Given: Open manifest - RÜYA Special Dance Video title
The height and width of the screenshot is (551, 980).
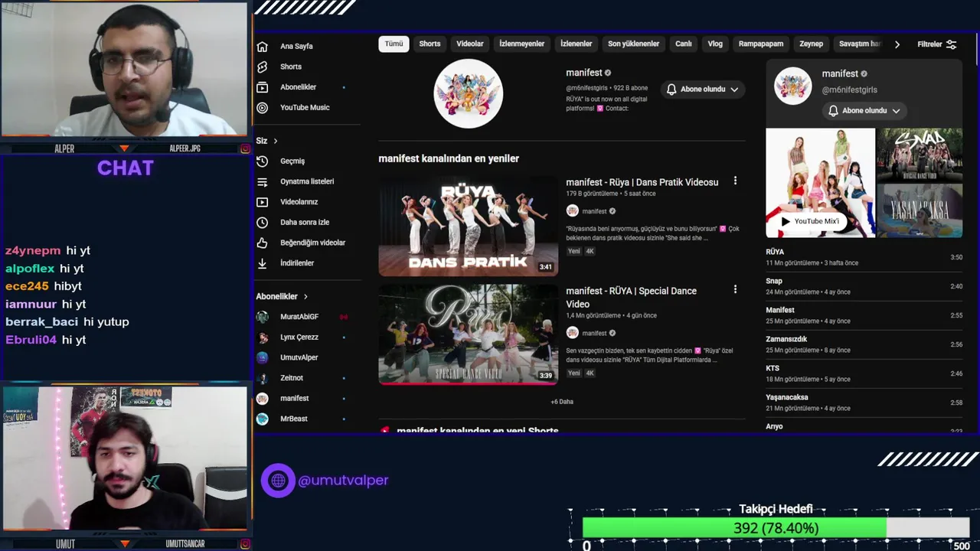Looking at the screenshot, I should 631,297.
